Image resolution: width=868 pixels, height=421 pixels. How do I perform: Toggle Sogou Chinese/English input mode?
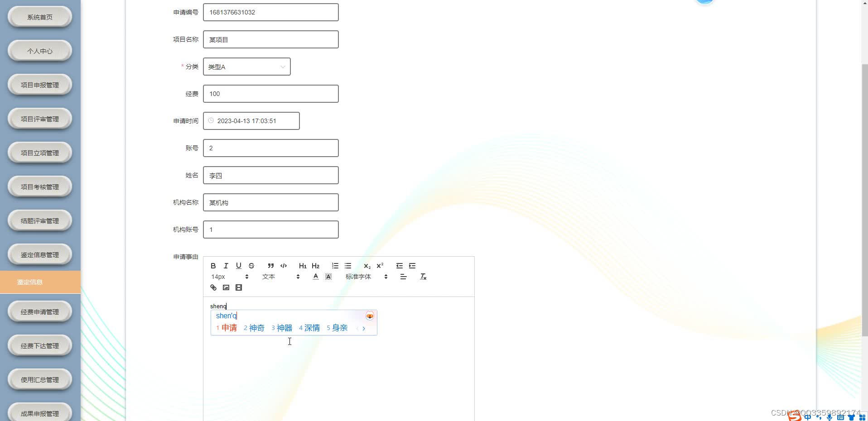[x=808, y=417]
